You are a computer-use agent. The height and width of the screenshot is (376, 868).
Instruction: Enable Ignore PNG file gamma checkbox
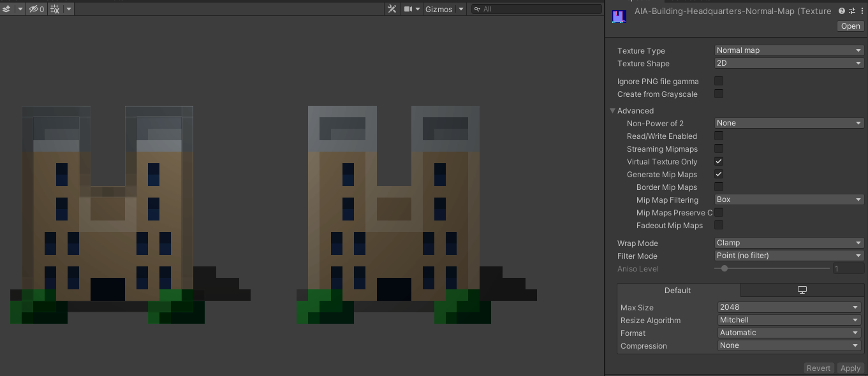click(x=719, y=81)
